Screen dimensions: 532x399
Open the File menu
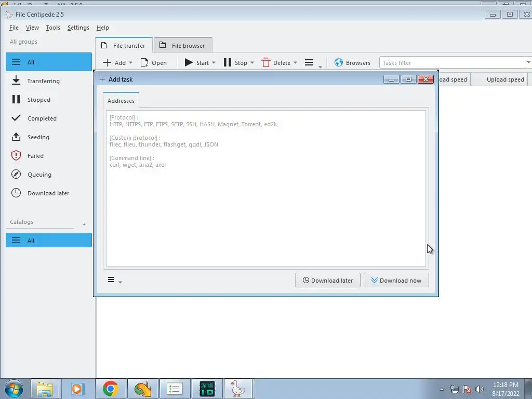click(x=14, y=28)
